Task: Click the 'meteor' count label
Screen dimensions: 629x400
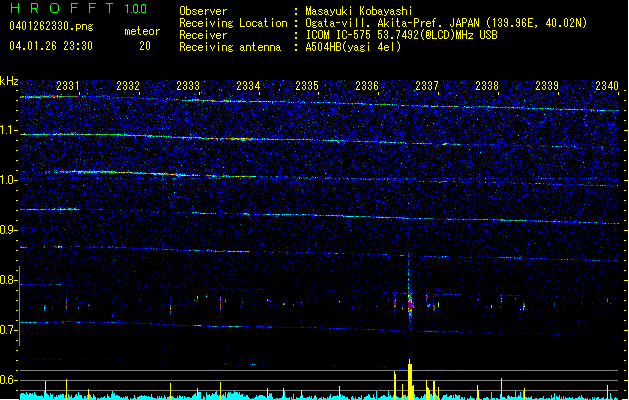Action: [142, 31]
